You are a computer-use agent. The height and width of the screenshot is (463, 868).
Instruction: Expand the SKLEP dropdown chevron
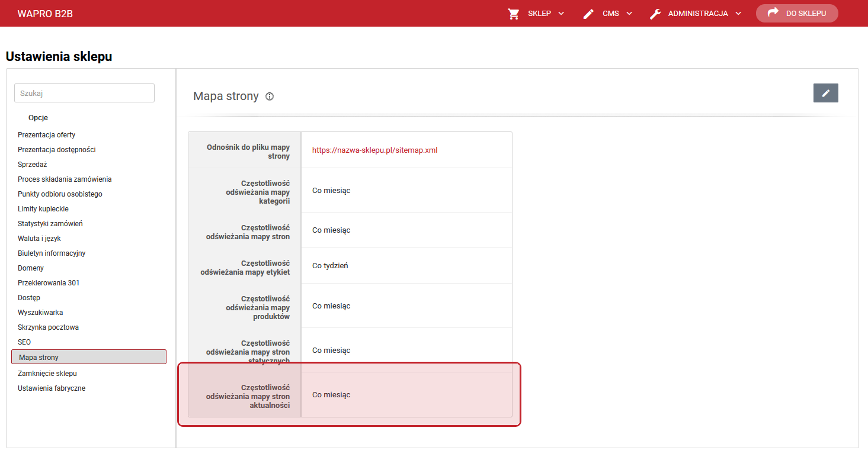coord(561,14)
